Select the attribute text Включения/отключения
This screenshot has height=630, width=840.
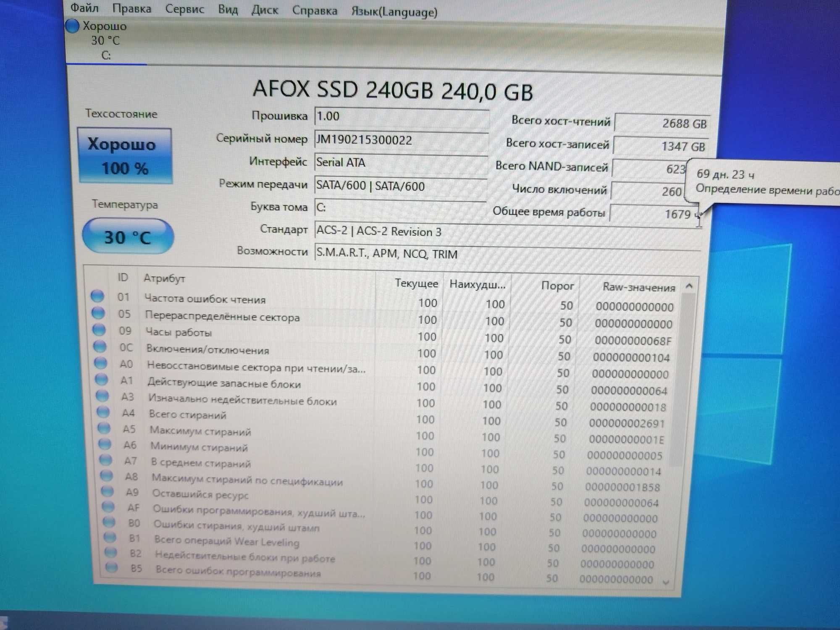pyautogui.click(x=207, y=349)
